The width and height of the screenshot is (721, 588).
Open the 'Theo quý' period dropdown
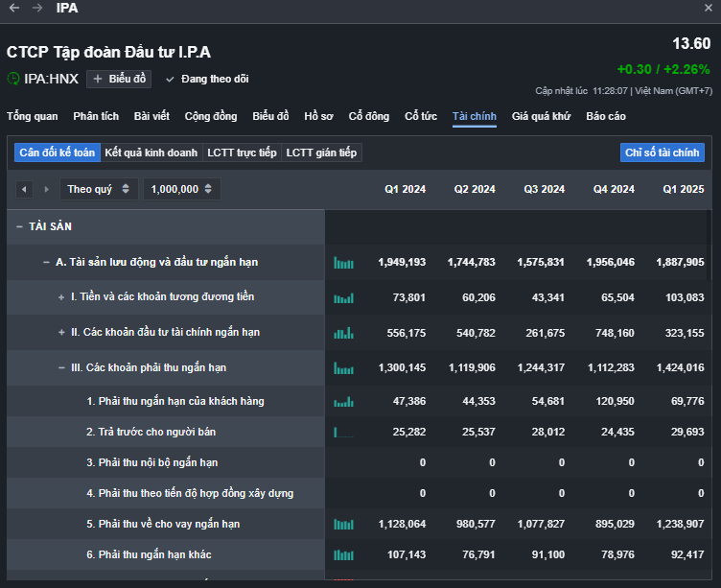click(99, 189)
